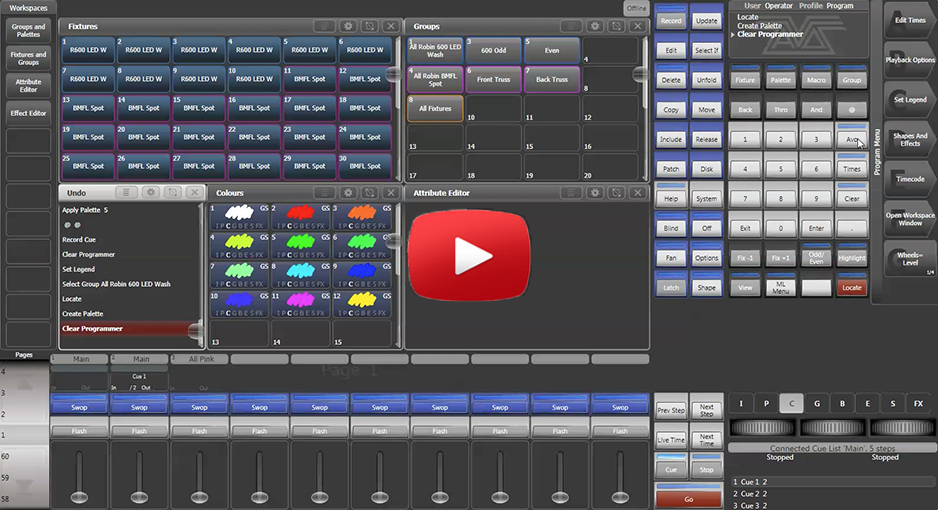Open the Groups and Palettes workspace
The image size is (938, 510).
tap(28, 31)
